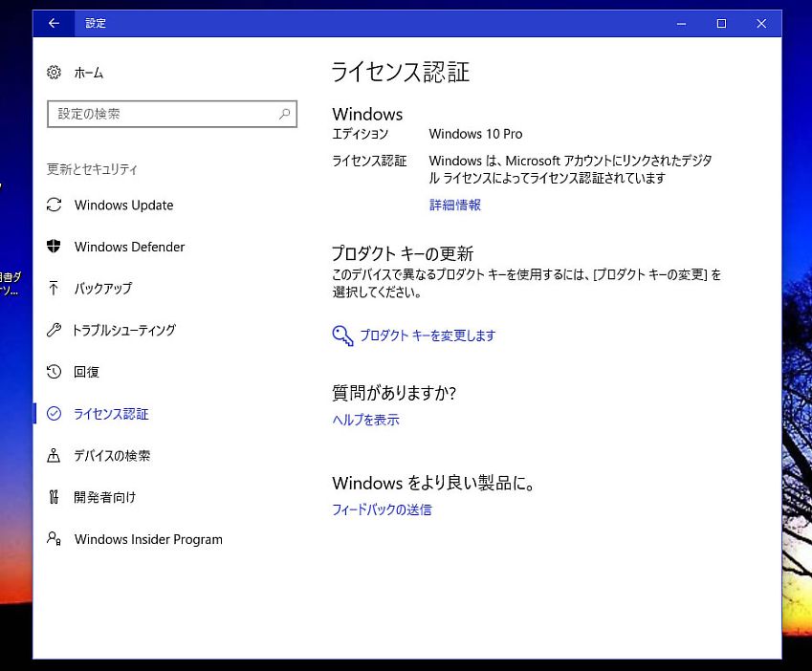Open トラブルシューティング section
The width and height of the screenshot is (812, 671).
(x=124, y=330)
